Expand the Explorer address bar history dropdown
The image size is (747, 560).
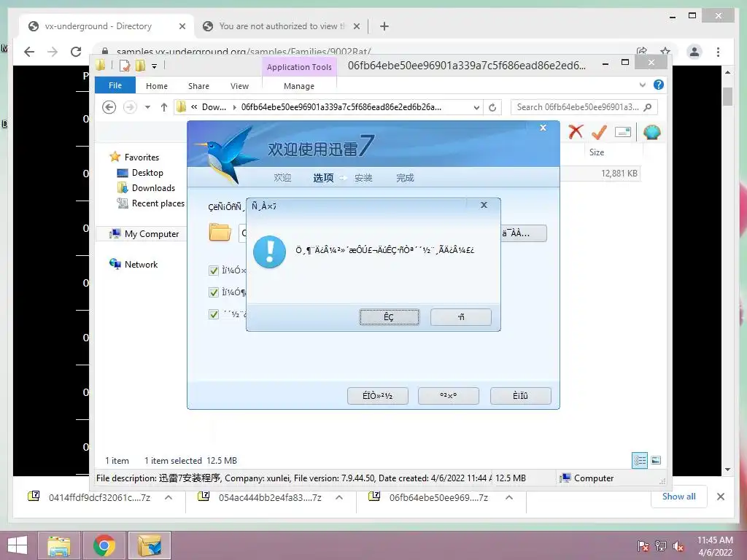pos(476,108)
